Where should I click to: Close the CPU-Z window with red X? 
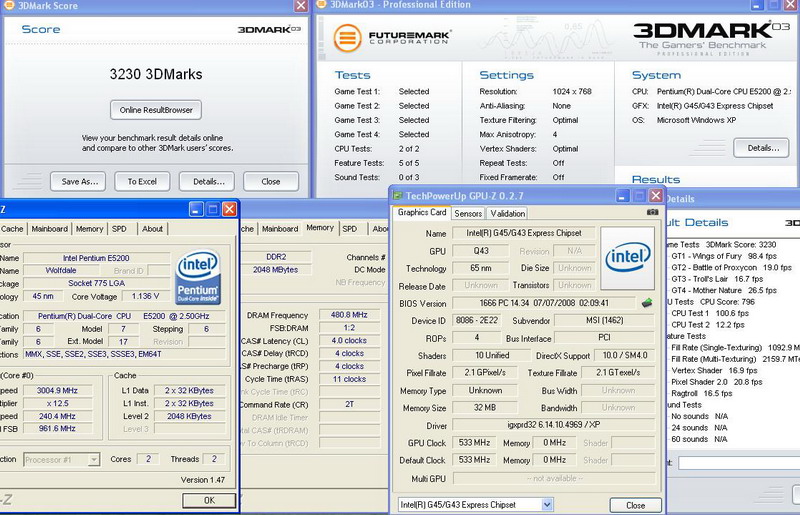pyautogui.click(x=230, y=209)
